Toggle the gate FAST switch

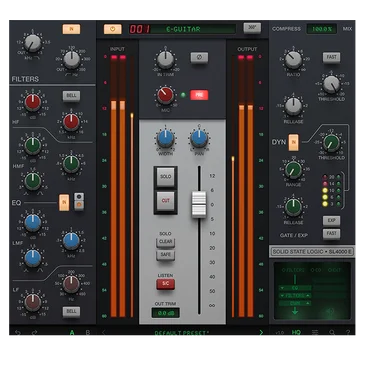point(331,234)
